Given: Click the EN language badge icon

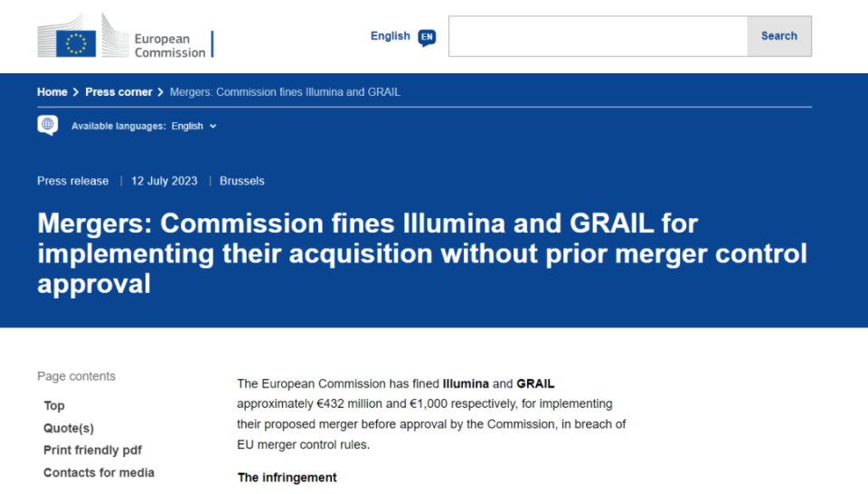Looking at the screenshot, I should click(427, 37).
